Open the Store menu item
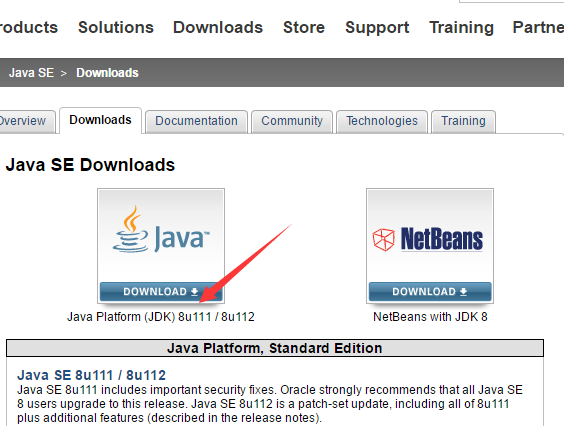Screen dimensions: 564x426 (304, 27)
